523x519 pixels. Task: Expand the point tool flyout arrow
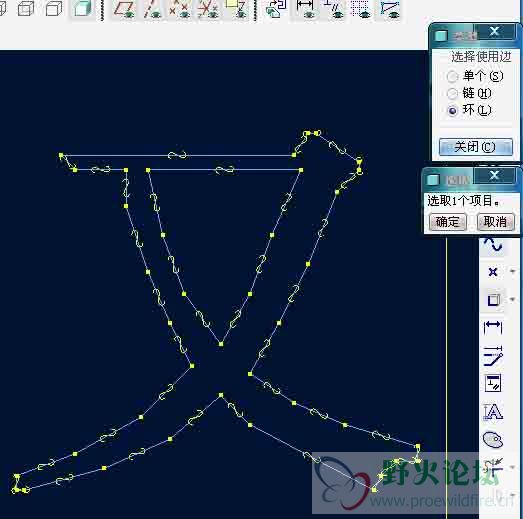tap(513, 272)
